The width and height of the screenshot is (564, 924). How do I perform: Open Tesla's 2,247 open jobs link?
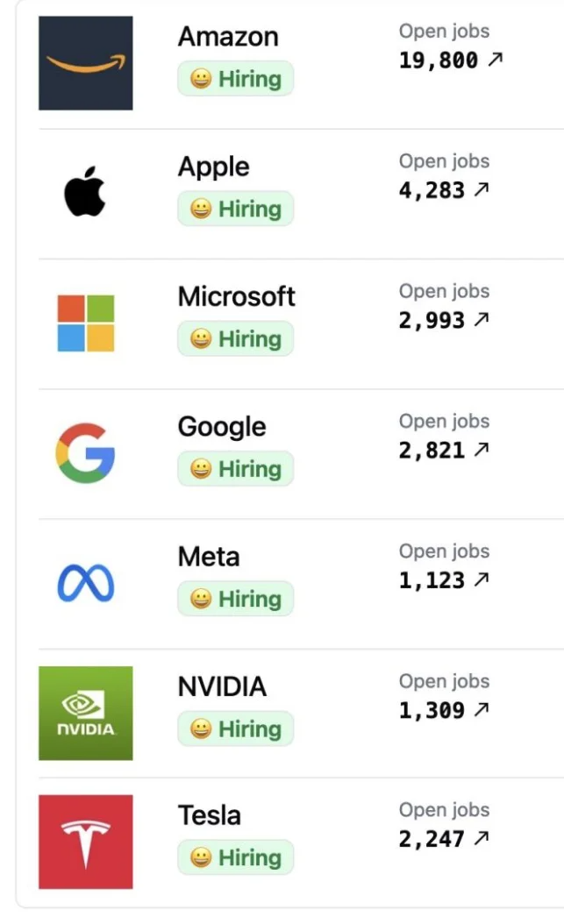[x=444, y=839]
